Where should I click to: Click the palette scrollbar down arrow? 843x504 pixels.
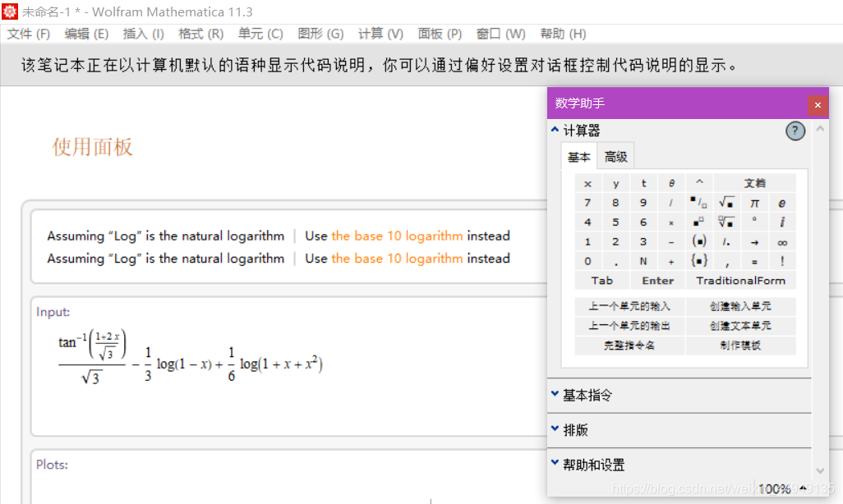[820, 470]
